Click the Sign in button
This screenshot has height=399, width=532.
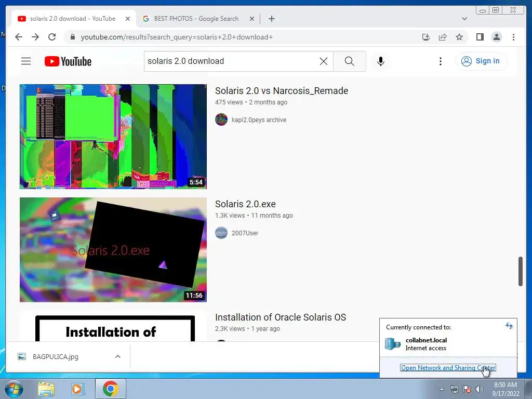481,61
